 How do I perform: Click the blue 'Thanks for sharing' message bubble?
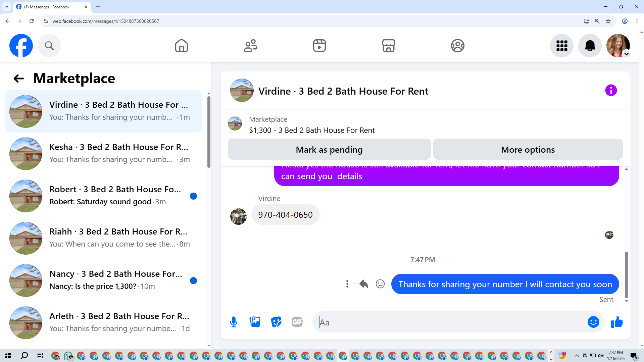click(505, 284)
